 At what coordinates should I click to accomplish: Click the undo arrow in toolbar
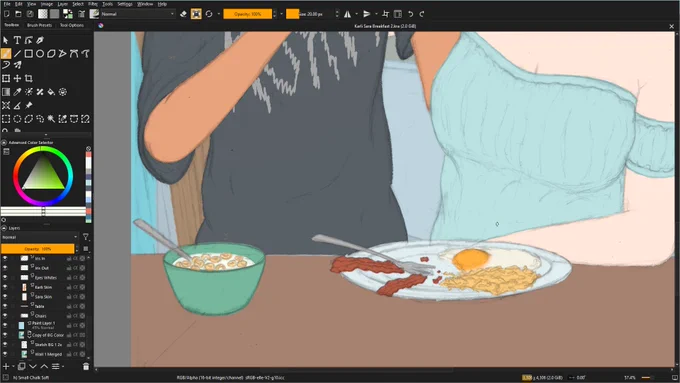(410, 14)
